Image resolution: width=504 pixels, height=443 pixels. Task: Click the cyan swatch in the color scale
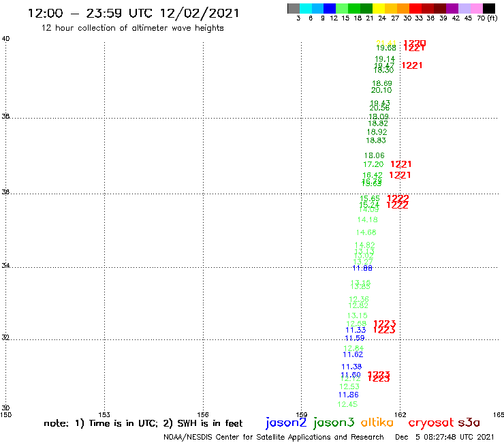[x=306, y=8]
